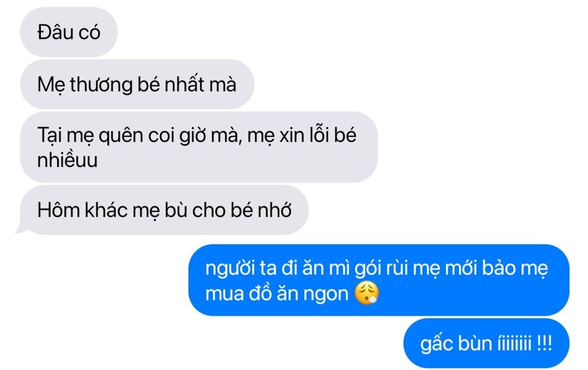The width and height of the screenshot is (588, 370).
Task: Tap the sad puffing face emoji
Action: 367,292
